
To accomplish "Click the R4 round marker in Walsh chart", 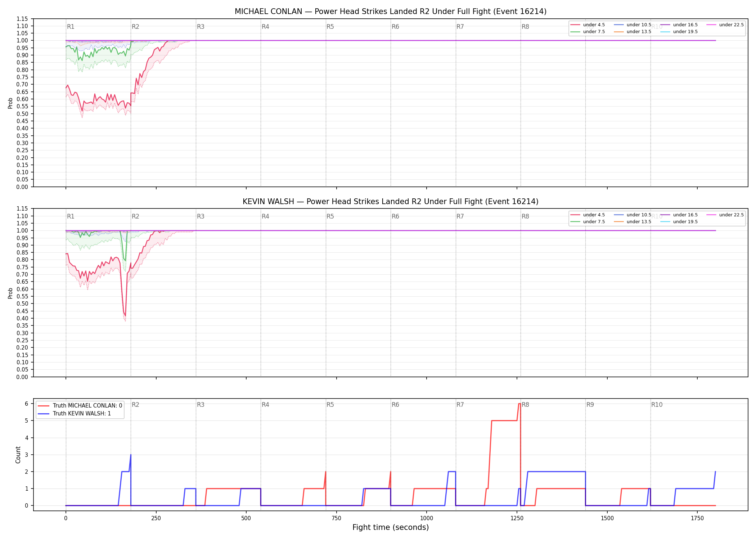I will (x=265, y=216).
